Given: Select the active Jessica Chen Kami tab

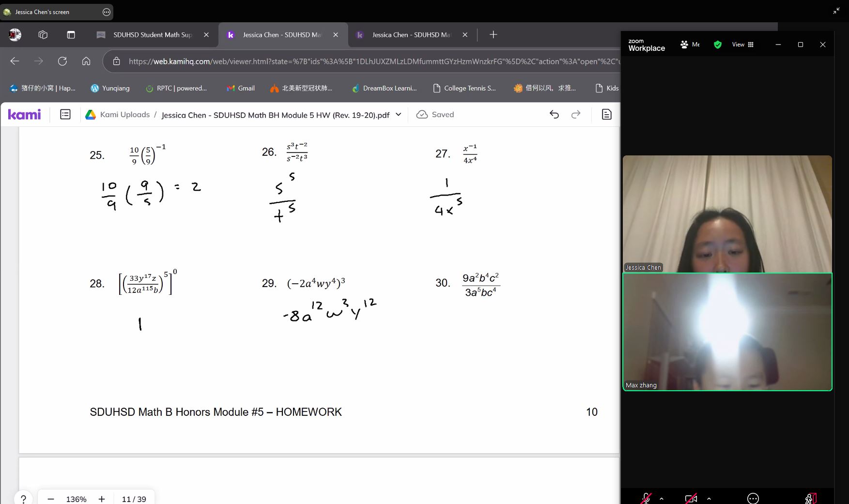Looking at the screenshot, I should click(282, 35).
